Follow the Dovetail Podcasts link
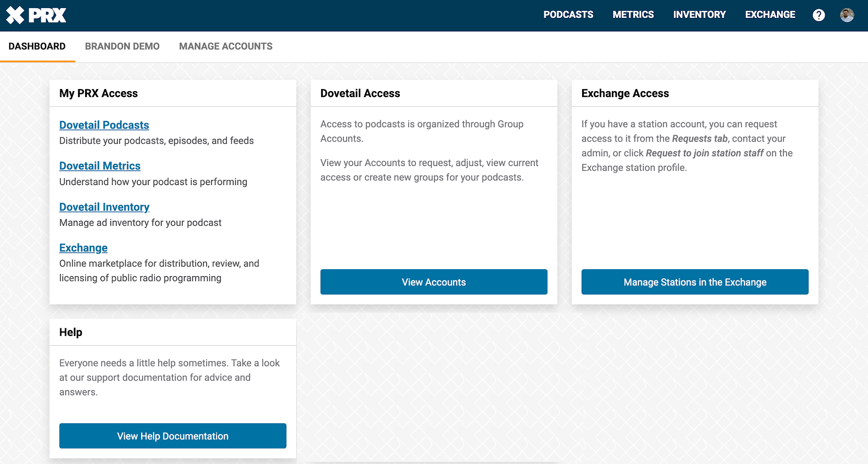The width and height of the screenshot is (868, 464). coord(104,125)
